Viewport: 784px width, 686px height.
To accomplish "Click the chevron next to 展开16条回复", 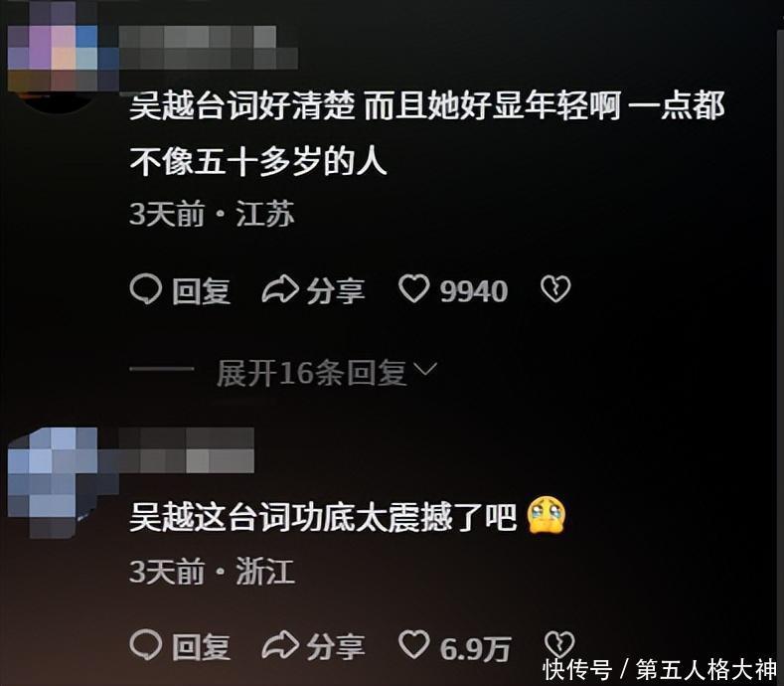I will click(426, 369).
